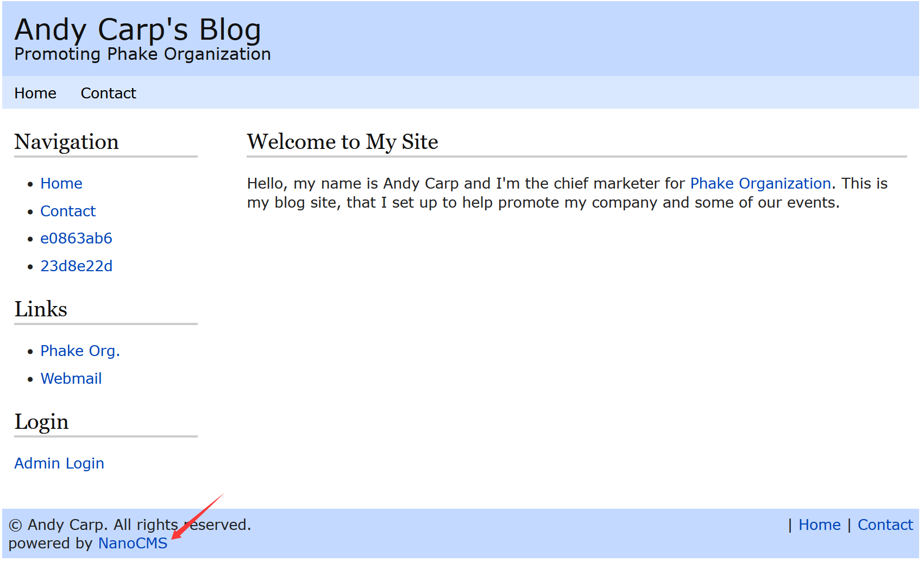Go to Home in the Navigation sidebar list

coord(61,184)
